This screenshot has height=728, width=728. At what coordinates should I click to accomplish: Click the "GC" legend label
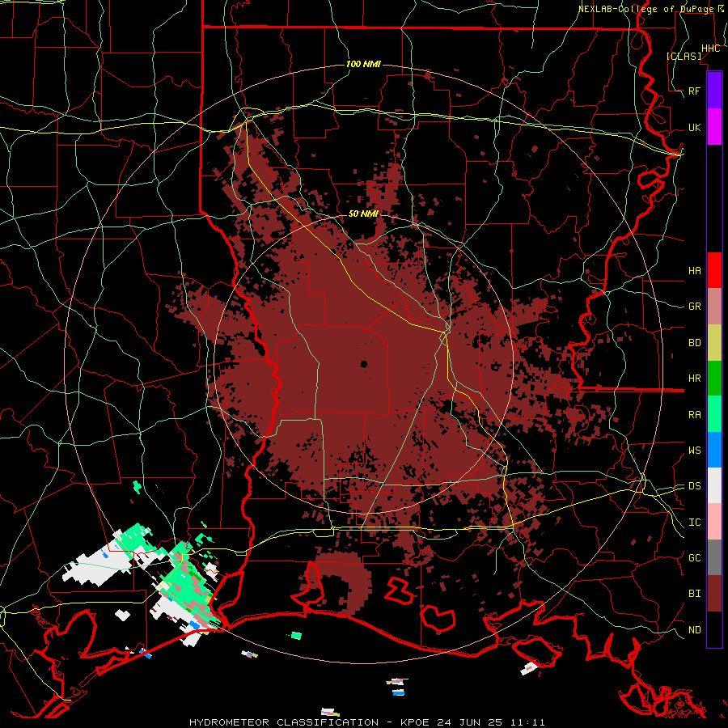[694, 558]
